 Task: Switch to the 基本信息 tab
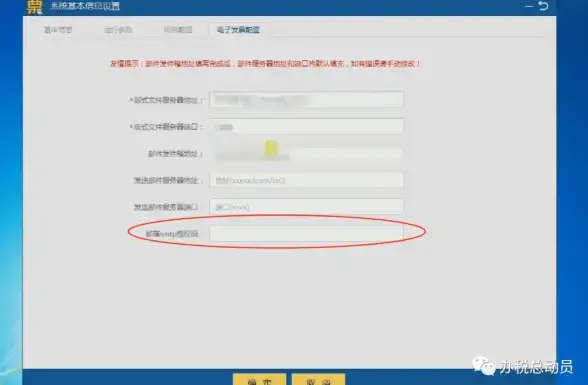58,30
